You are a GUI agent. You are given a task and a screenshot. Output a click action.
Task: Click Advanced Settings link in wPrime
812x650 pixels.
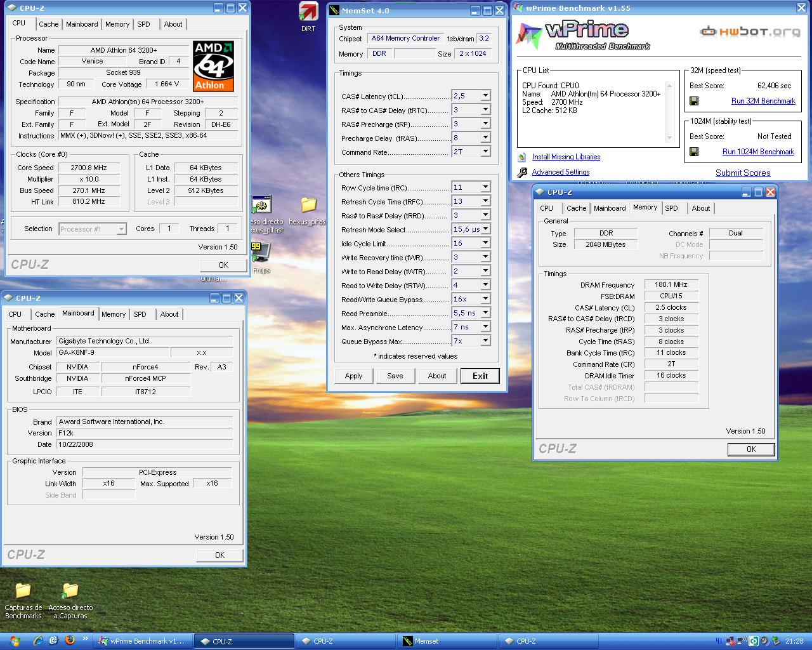[561, 172]
